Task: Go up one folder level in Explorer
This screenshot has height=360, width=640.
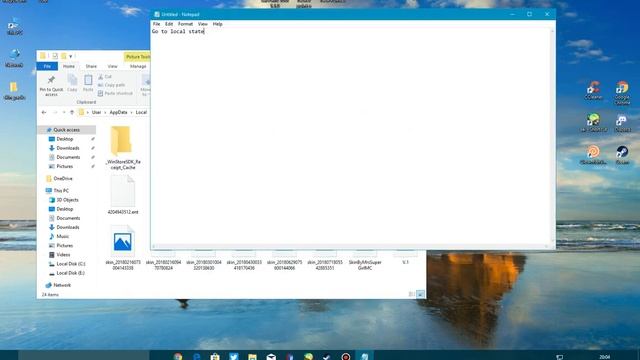Action: 72,112
